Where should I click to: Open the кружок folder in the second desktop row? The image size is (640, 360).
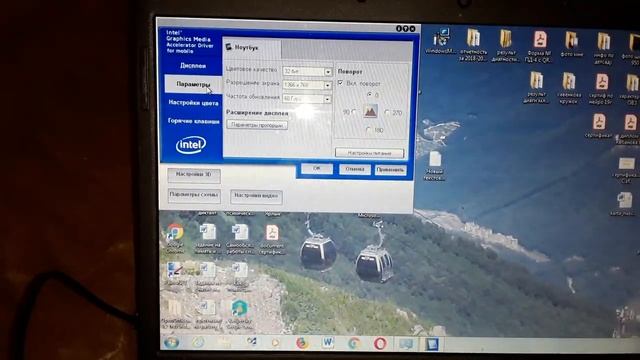pos(569,87)
